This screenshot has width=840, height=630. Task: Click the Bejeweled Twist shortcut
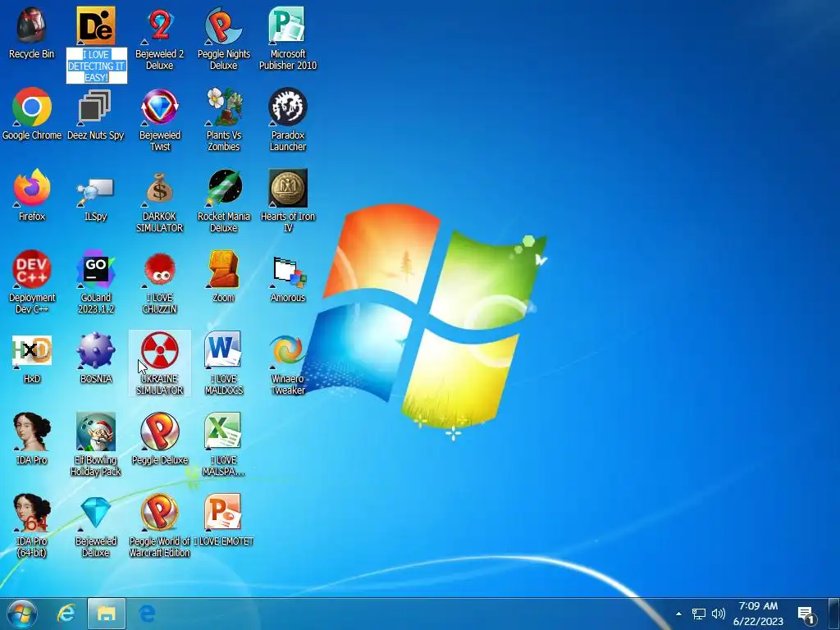[x=160, y=107]
